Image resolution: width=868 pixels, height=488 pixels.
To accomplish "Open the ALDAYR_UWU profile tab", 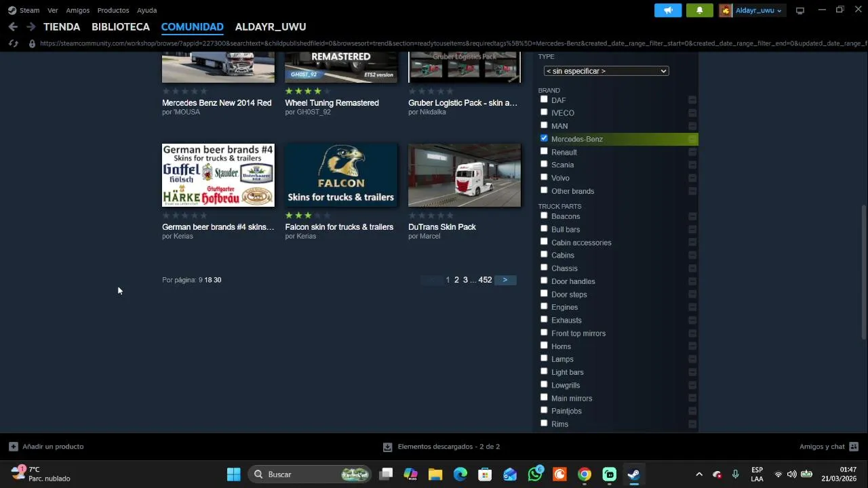I will pyautogui.click(x=271, y=27).
